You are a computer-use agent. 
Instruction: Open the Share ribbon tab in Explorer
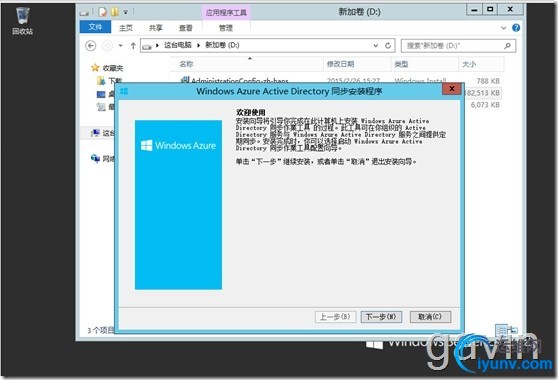tap(156, 28)
